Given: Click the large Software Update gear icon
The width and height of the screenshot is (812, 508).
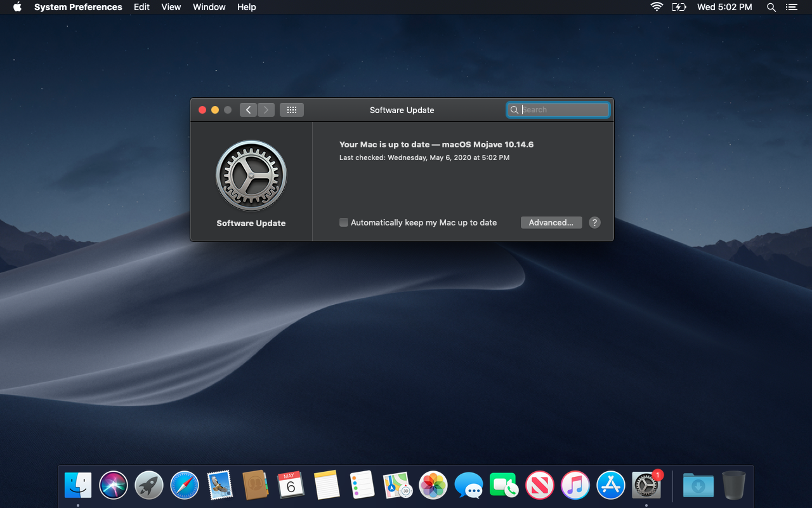Looking at the screenshot, I should pos(251,176).
